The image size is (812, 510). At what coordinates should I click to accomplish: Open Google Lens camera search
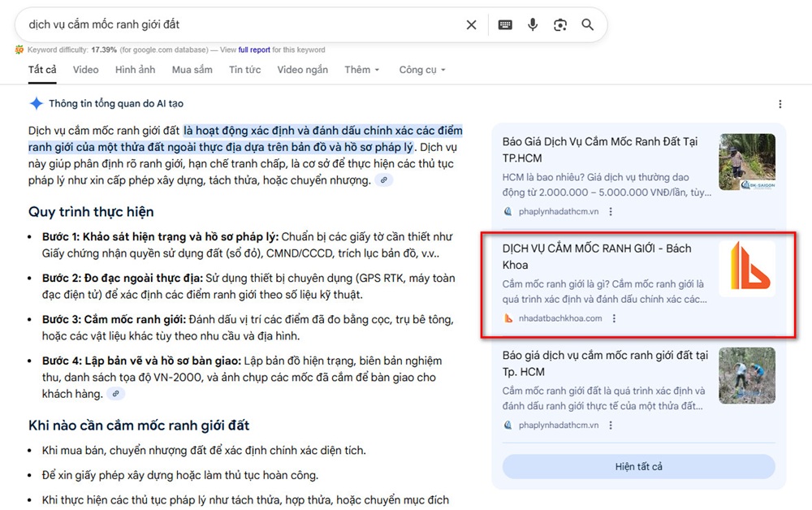point(560,24)
